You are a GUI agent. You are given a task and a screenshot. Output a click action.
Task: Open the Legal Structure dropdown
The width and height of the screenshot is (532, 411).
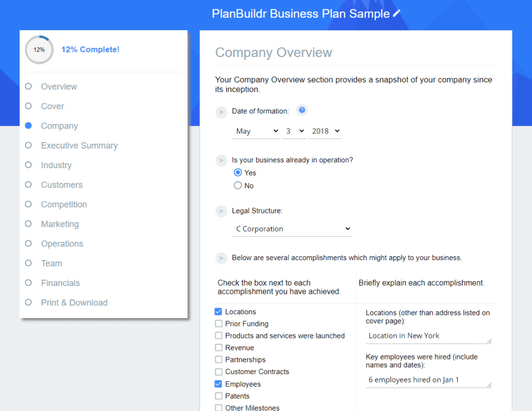click(292, 228)
